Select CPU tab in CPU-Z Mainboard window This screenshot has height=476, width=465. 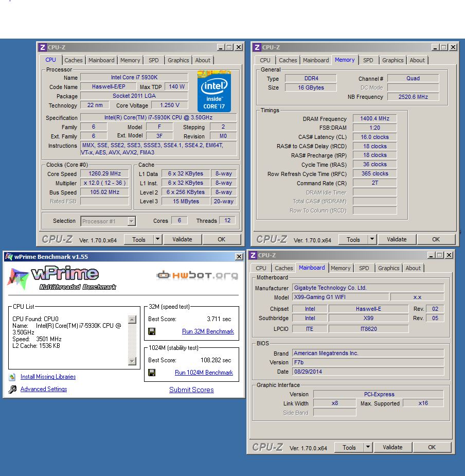pyautogui.click(x=261, y=268)
